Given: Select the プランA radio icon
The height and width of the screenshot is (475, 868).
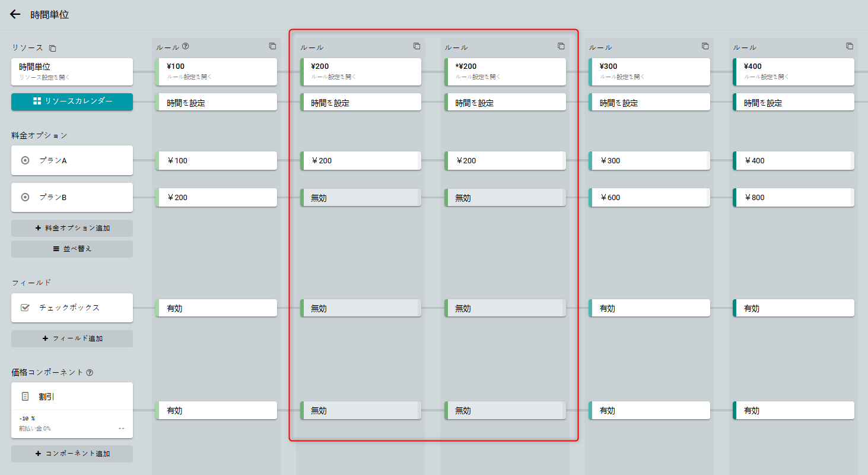Looking at the screenshot, I should (25, 160).
